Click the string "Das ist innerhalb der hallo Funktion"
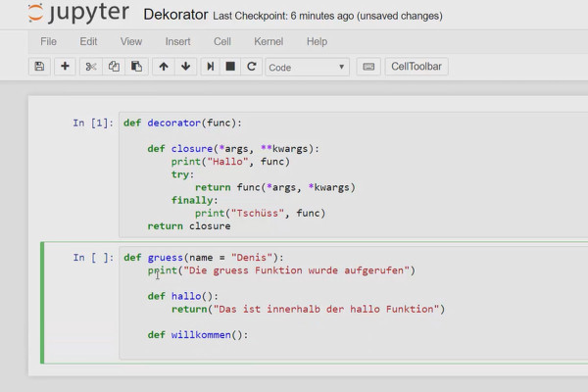588x392 pixels. 326,310
